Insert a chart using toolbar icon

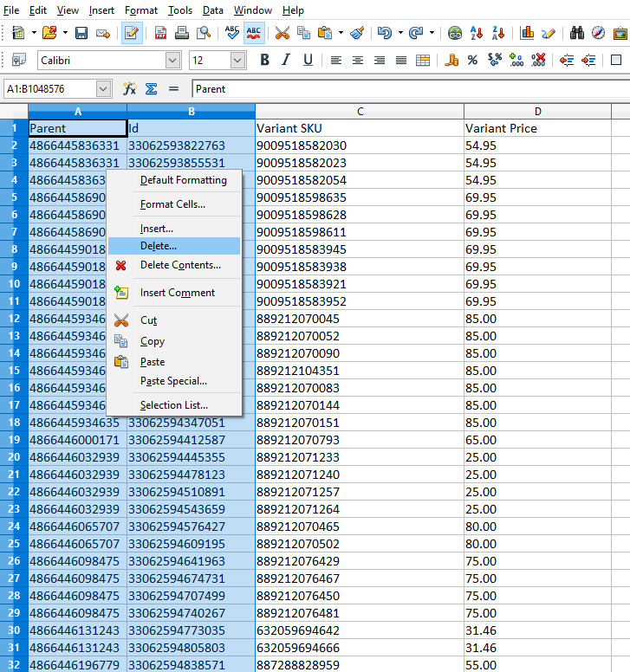click(527, 34)
